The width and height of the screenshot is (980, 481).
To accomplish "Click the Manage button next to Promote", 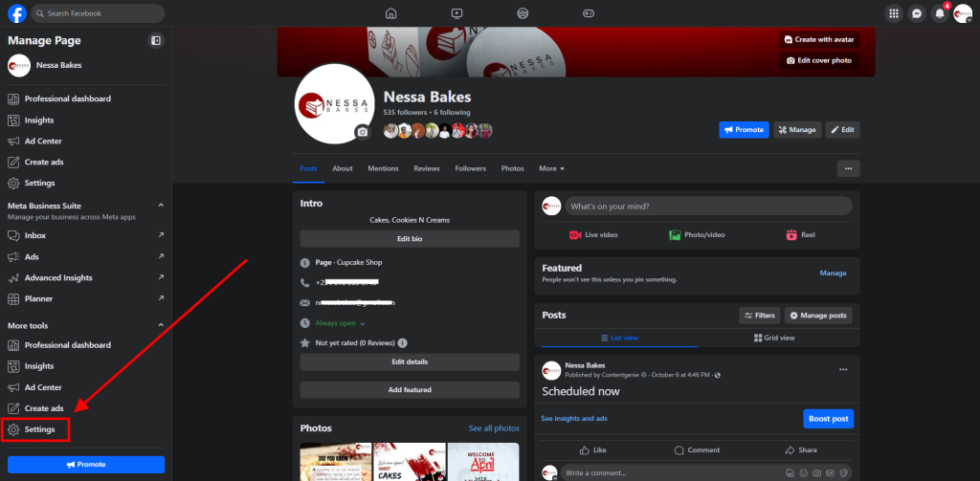I will (x=797, y=130).
